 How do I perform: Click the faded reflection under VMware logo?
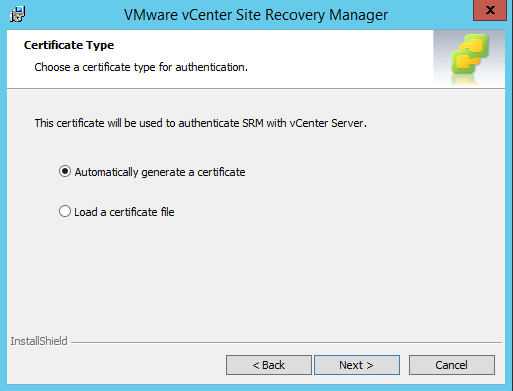coord(465,80)
